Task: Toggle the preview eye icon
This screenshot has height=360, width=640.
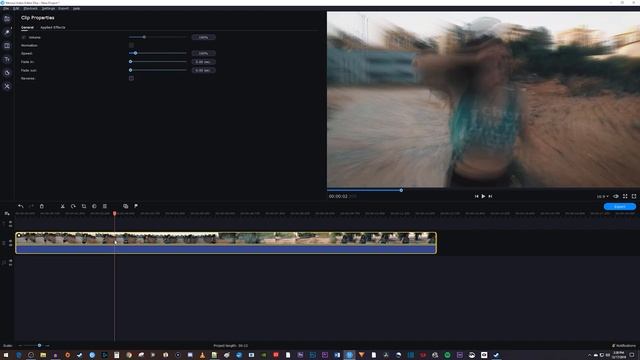Action: coord(616,196)
